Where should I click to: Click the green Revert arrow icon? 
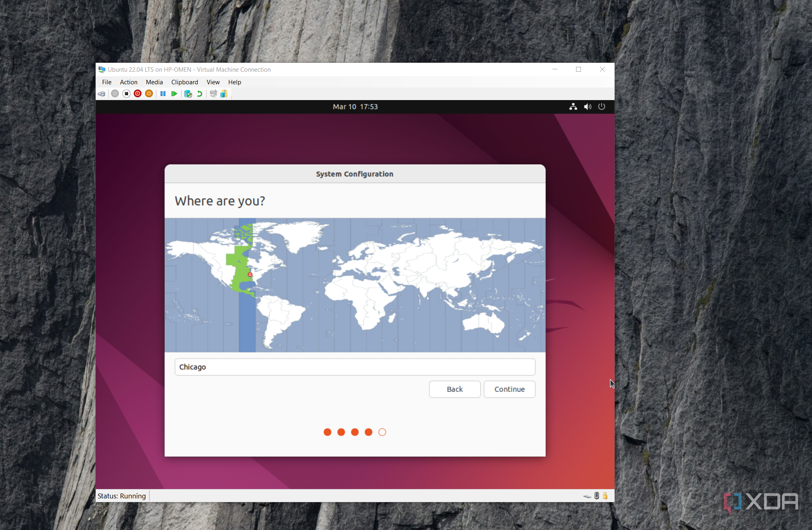pyautogui.click(x=199, y=94)
